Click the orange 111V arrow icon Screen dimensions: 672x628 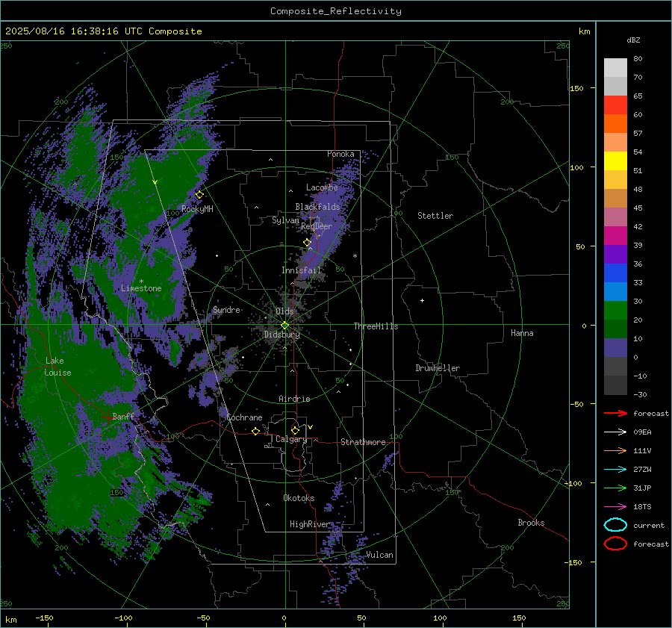(615, 450)
